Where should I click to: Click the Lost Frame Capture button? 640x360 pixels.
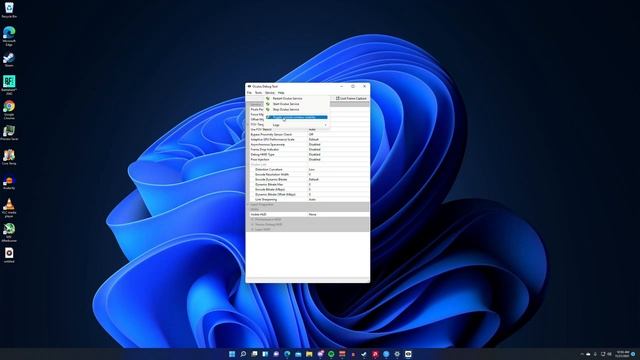coord(351,98)
